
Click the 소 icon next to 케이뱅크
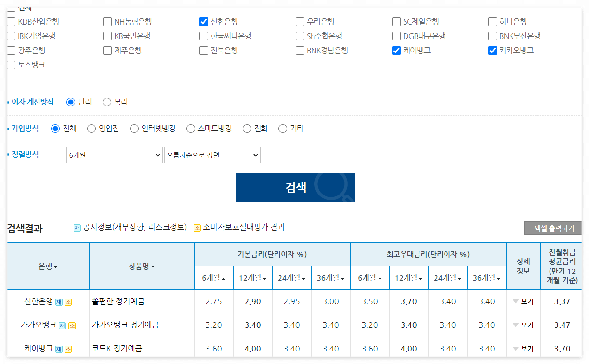click(68, 348)
